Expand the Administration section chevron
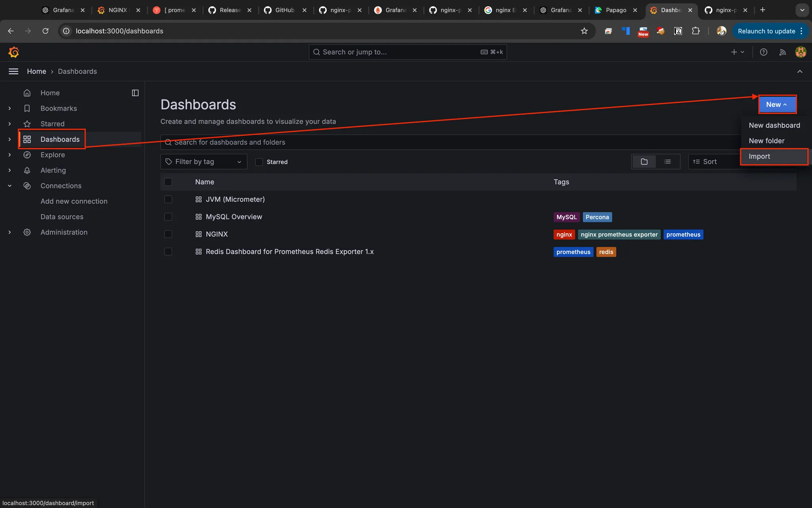Viewport: 812px width, 508px height. [x=10, y=232]
